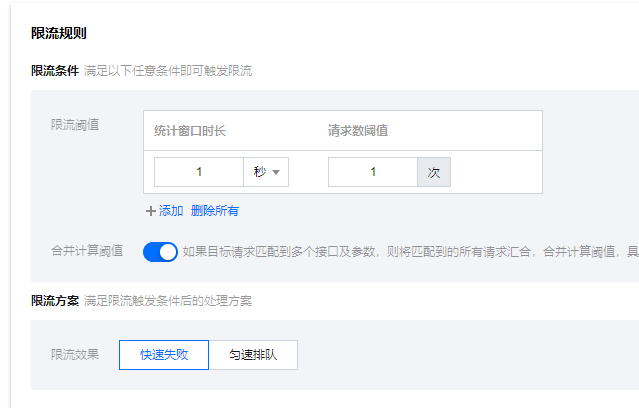
Task: Focus the 统计窗口时长 value input field
Action: pos(199,172)
